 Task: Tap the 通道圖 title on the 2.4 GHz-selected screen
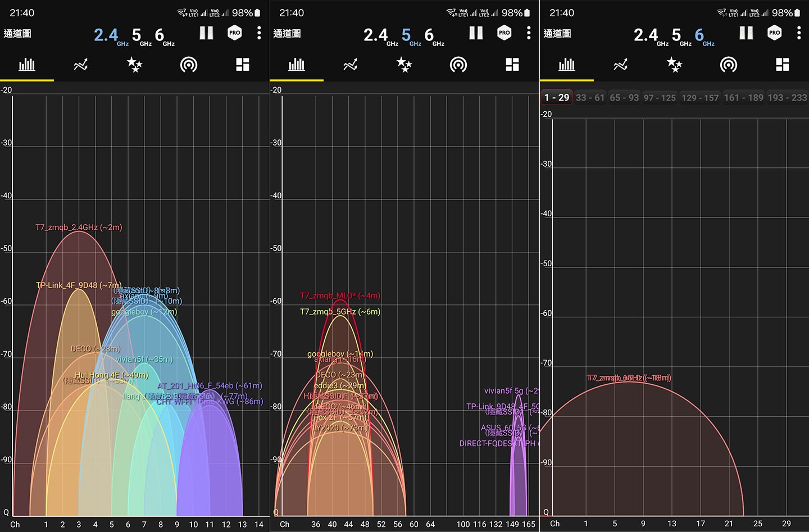17,34
